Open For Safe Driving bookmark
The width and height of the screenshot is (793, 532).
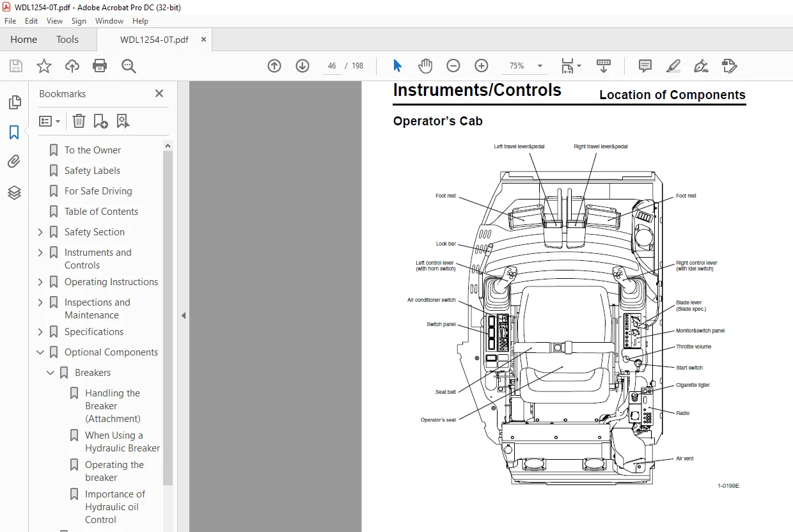pyautogui.click(x=98, y=191)
